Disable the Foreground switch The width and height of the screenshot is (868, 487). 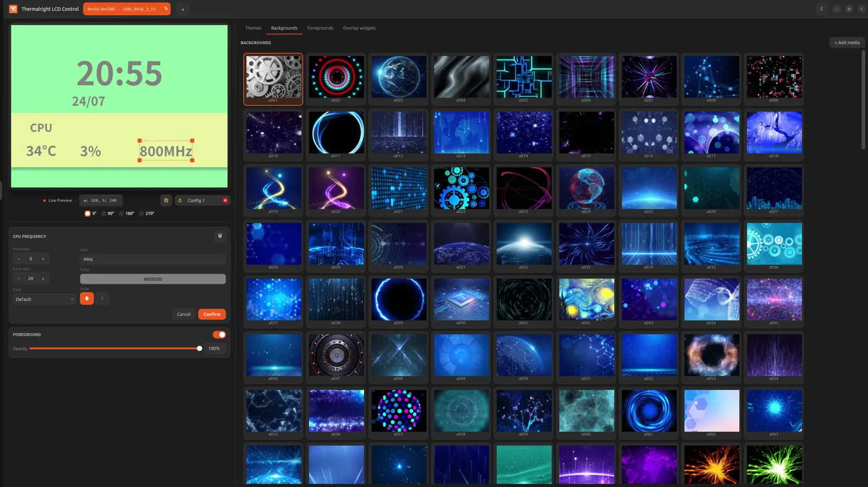click(219, 334)
